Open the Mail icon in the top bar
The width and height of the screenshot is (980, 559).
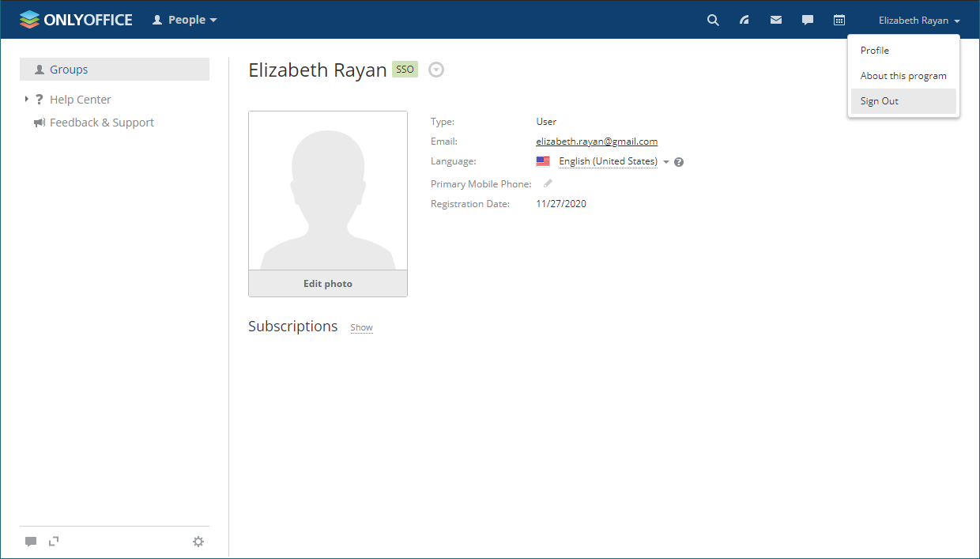tap(775, 20)
